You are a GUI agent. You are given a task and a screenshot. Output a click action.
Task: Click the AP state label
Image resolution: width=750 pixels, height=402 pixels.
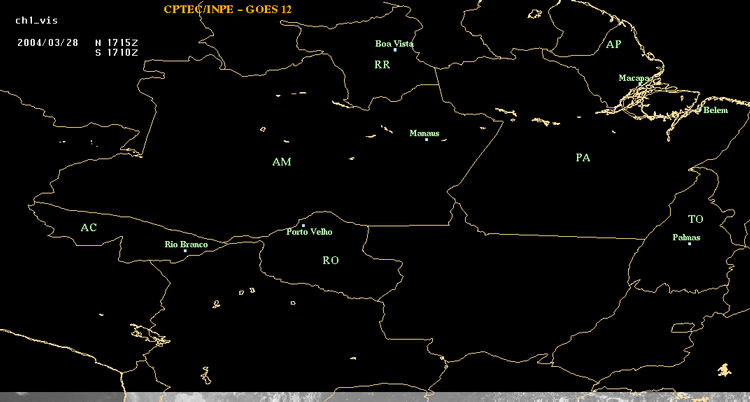pyautogui.click(x=614, y=45)
